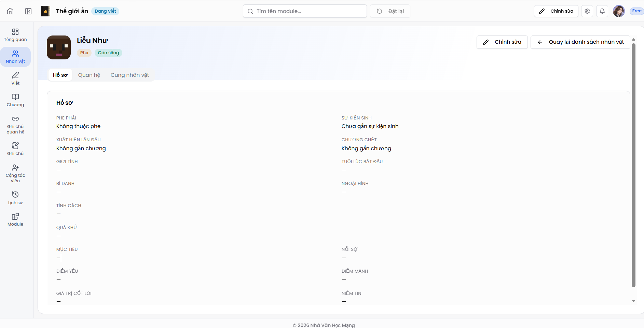Click the Liễu Như character avatar

point(59,47)
